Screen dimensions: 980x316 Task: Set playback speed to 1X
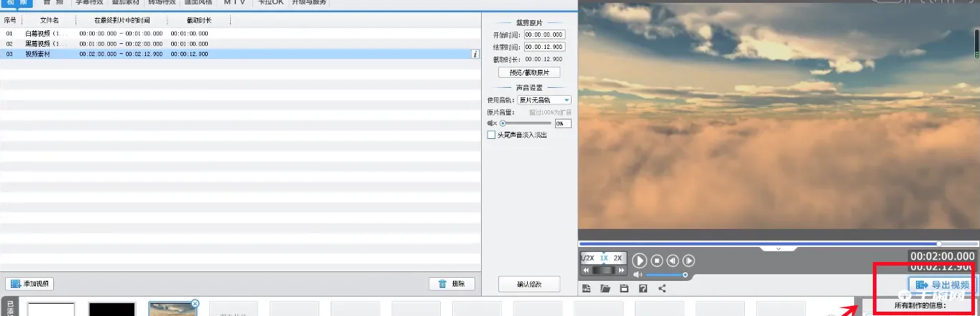(x=604, y=258)
